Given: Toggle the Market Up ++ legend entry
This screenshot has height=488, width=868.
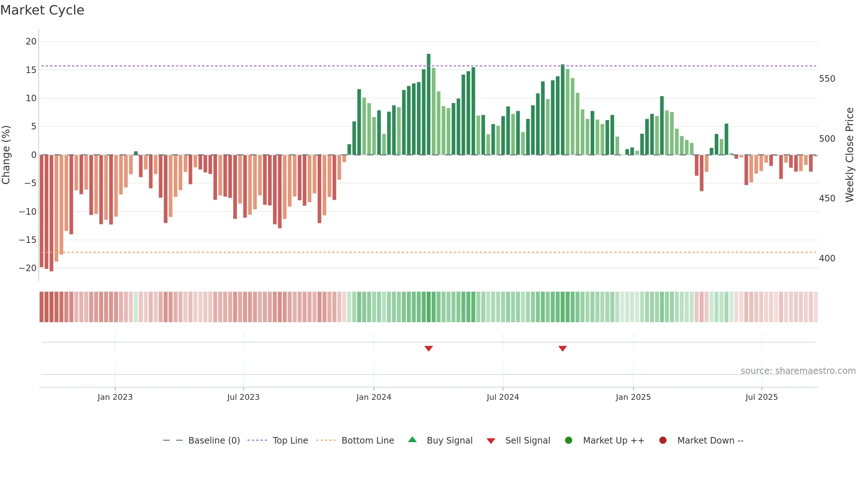Looking at the screenshot, I should click(604, 440).
